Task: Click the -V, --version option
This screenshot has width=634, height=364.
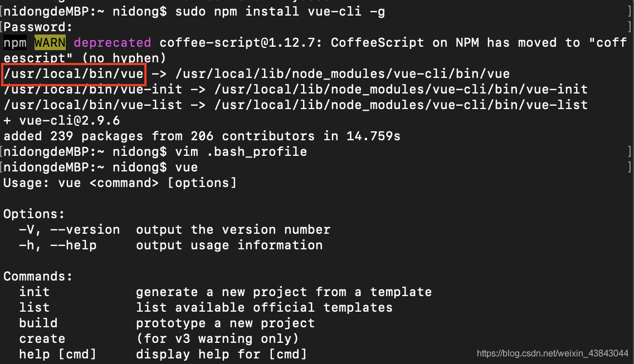Action: coord(70,229)
